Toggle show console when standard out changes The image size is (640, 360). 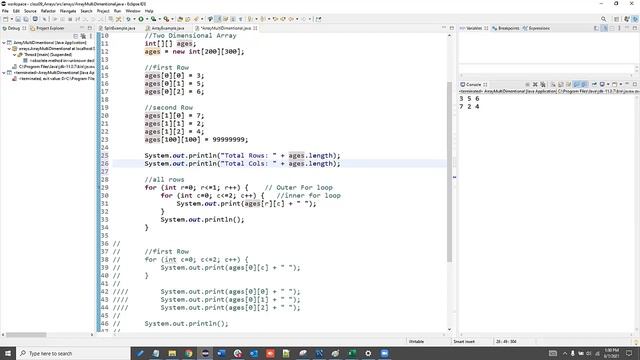coord(576,84)
